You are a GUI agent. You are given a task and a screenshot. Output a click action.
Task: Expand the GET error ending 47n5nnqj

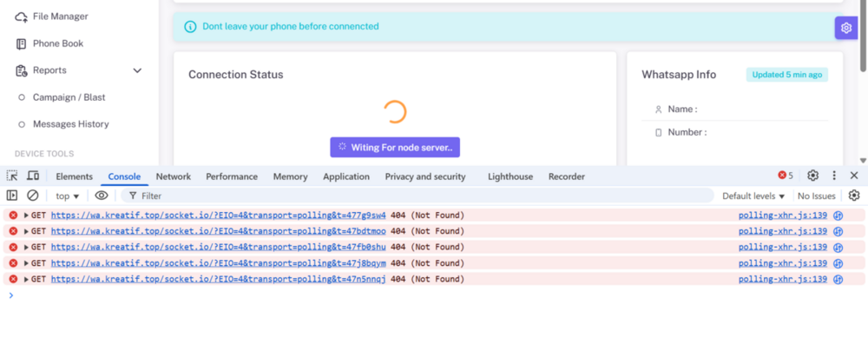26,279
